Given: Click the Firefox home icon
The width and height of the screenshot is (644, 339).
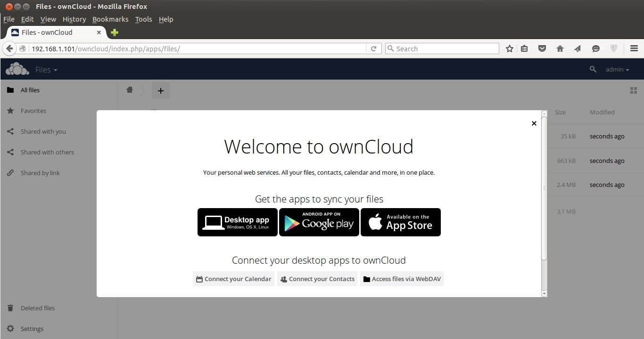Looking at the screenshot, I should 560,48.
